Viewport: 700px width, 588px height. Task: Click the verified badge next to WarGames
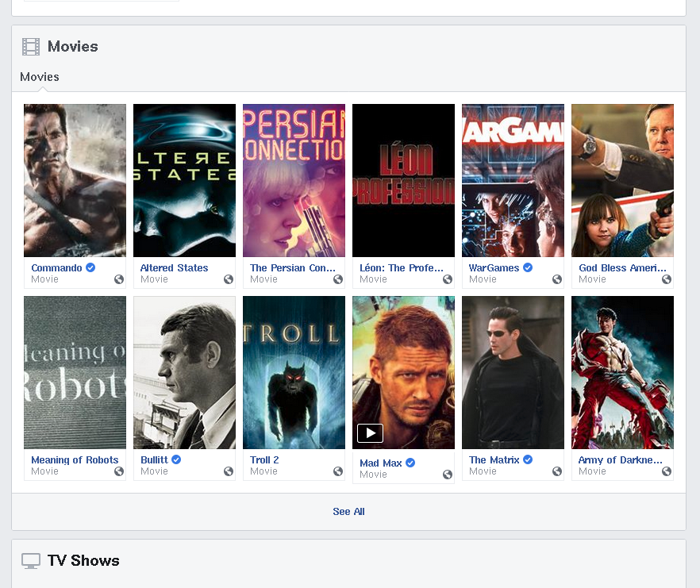[528, 267]
